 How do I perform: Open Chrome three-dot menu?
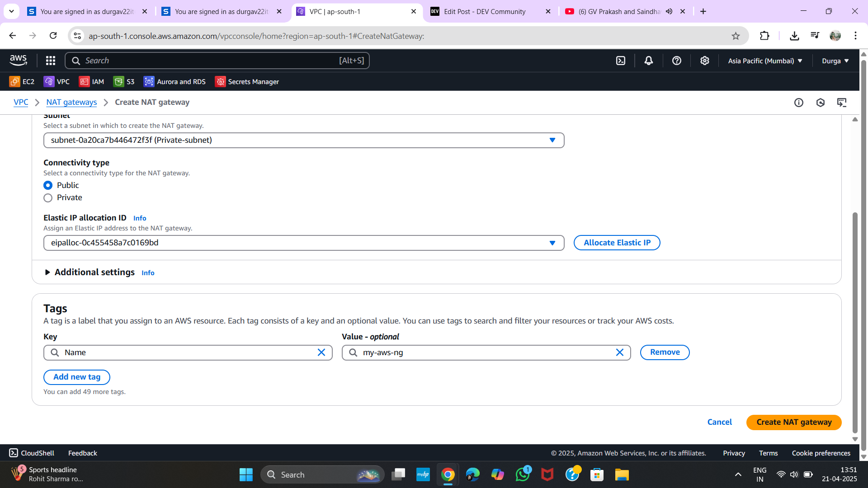pyautogui.click(x=855, y=36)
